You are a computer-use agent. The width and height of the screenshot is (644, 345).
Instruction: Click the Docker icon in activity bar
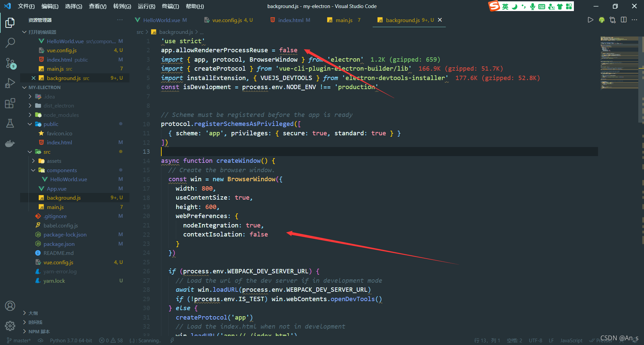pyautogui.click(x=10, y=143)
